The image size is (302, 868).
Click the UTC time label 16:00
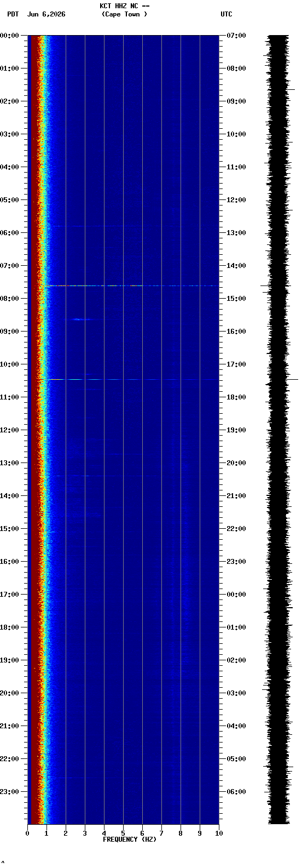click(x=236, y=332)
